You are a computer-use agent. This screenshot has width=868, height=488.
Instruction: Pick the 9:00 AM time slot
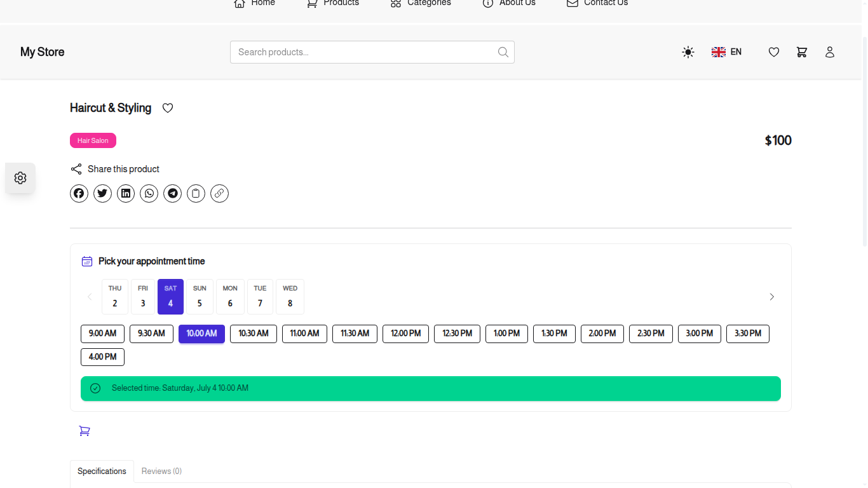tap(102, 334)
